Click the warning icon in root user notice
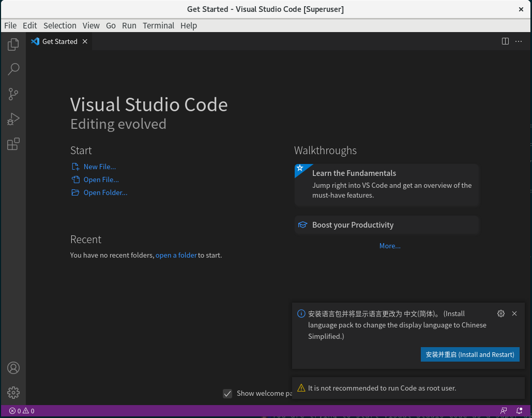This screenshot has width=532, height=418. coord(301,388)
